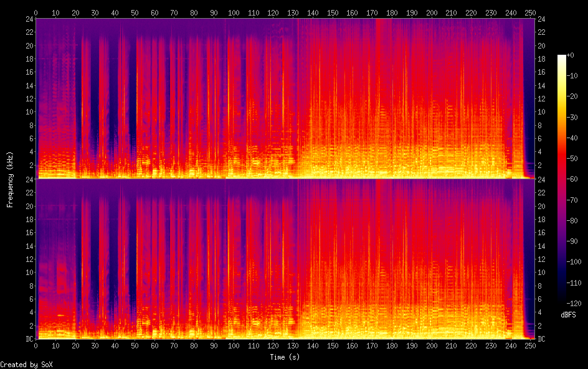Click the 50 tick on top time axis

click(135, 12)
